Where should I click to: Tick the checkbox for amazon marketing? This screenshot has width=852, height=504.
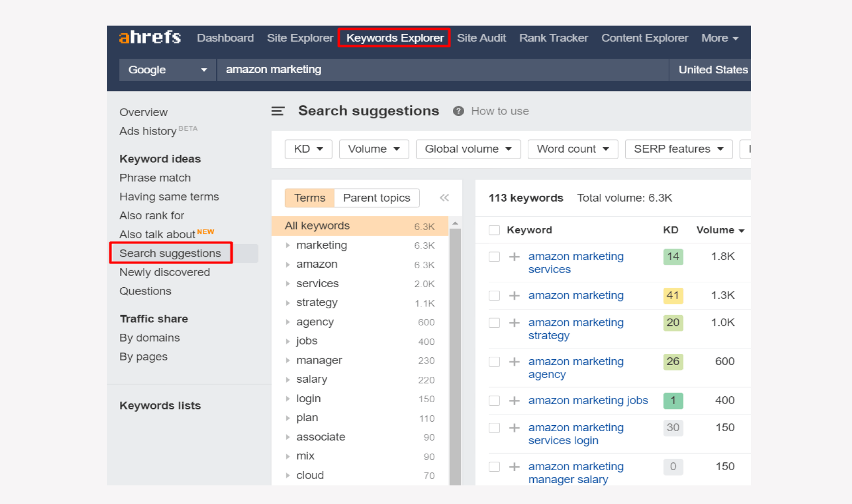click(x=494, y=296)
